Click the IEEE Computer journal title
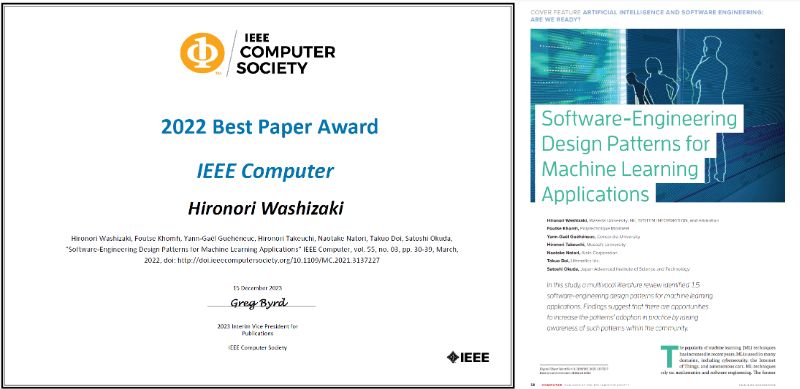Image resolution: width=800 pixels, height=389 pixels. click(265, 171)
